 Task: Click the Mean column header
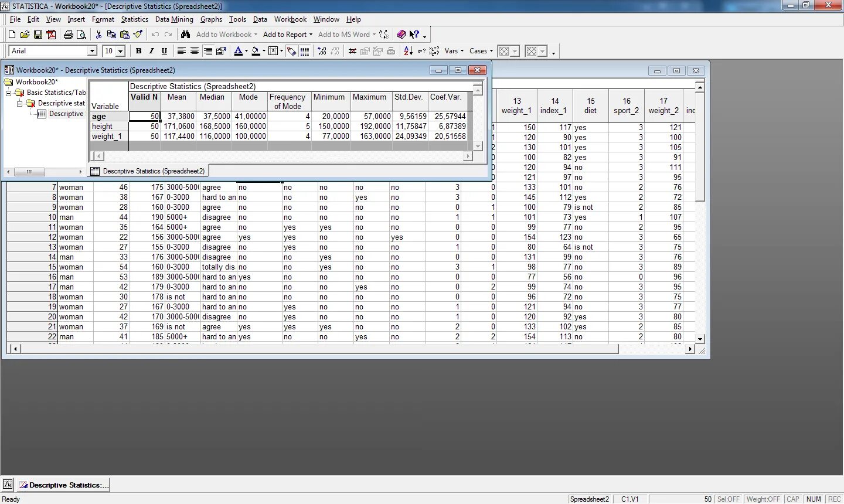click(177, 101)
